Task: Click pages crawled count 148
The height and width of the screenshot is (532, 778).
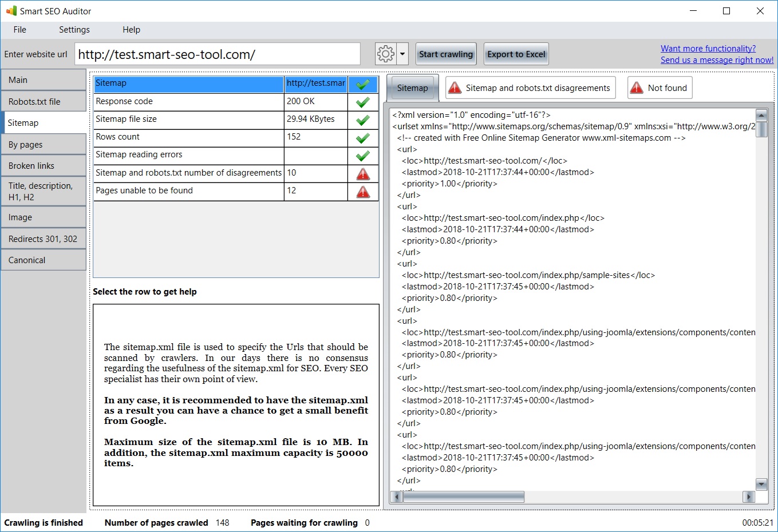Action: click(x=223, y=523)
